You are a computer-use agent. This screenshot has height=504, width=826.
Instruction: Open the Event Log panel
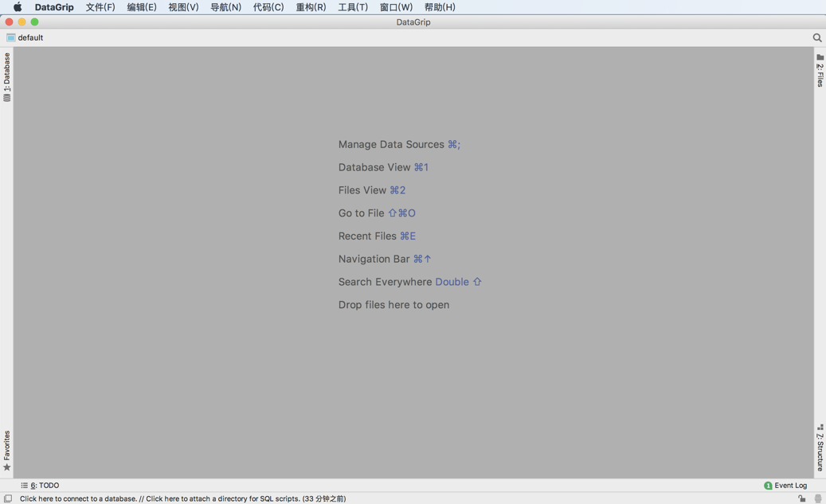785,485
